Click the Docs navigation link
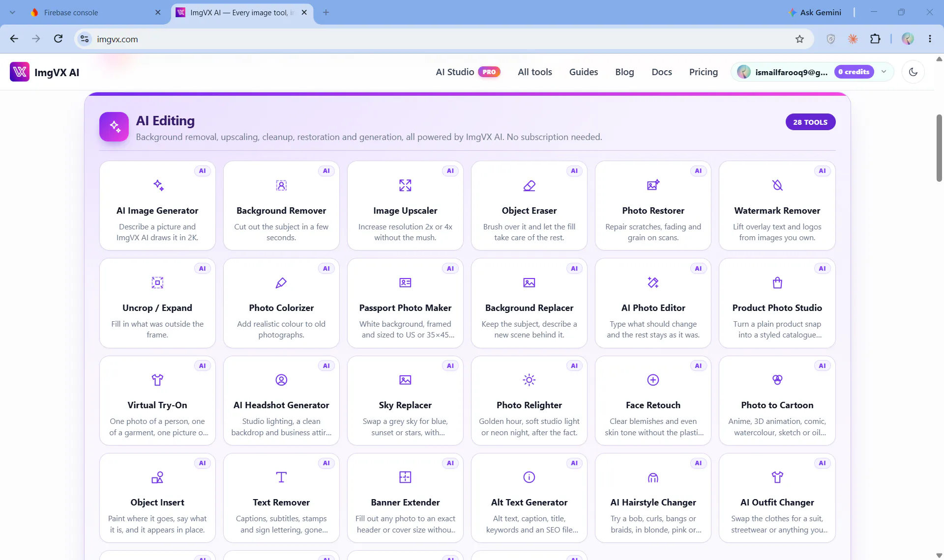The width and height of the screenshot is (944, 560). [x=662, y=72]
